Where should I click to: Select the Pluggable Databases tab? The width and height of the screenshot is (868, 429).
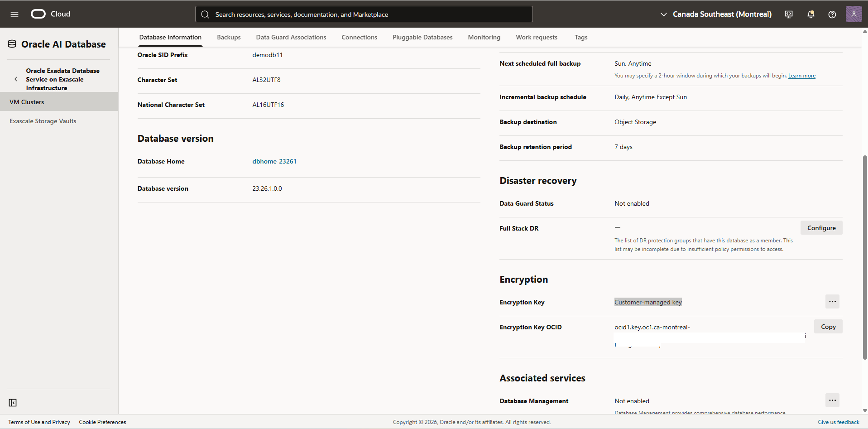click(x=422, y=38)
